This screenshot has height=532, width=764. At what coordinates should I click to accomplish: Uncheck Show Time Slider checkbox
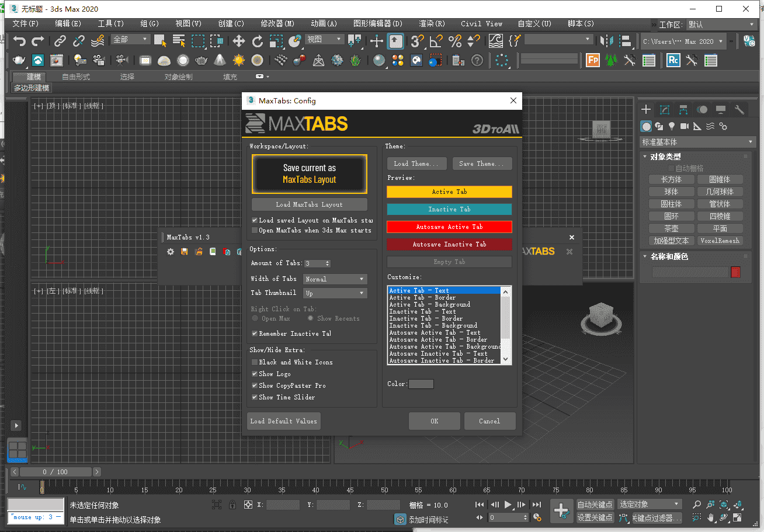(255, 397)
